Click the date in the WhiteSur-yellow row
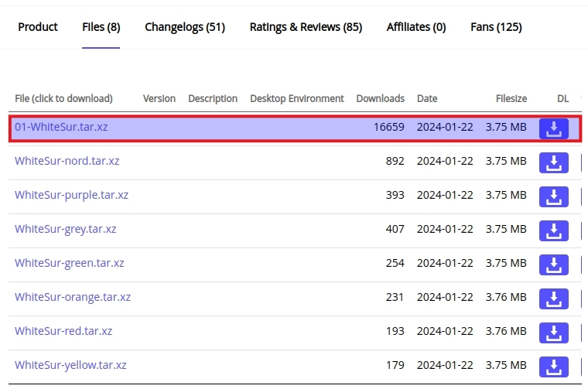 [x=445, y=365]
